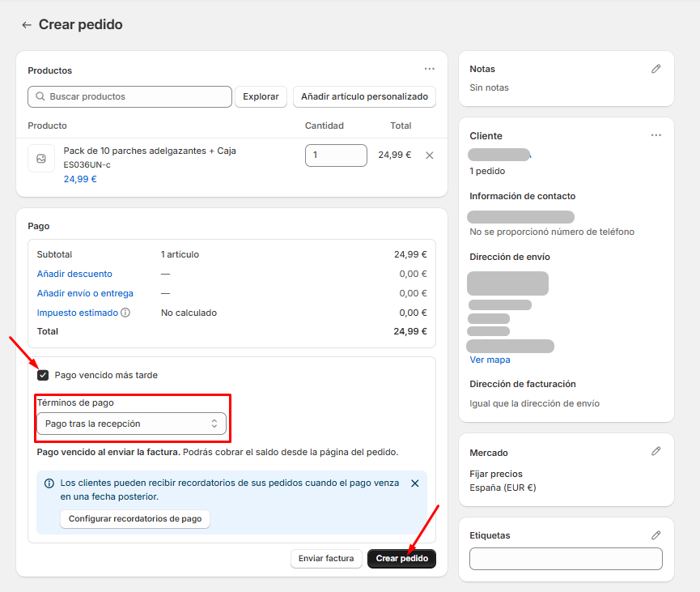This screenshot has height=592, width=700.
Task: Click Añadir artículo personalizado
Action: click(x=364, y=96)
